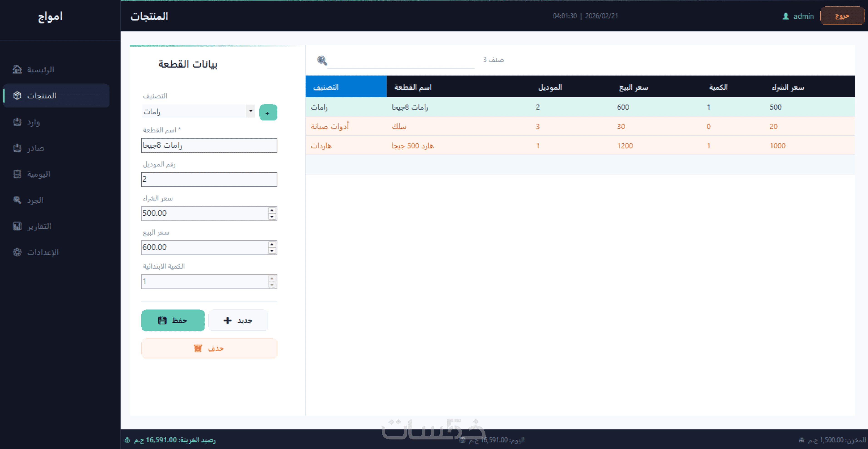The width and height of the screenshot is (868, 449).
Task: Click the اسم القطعة name field
Action: tap(209, 145)
